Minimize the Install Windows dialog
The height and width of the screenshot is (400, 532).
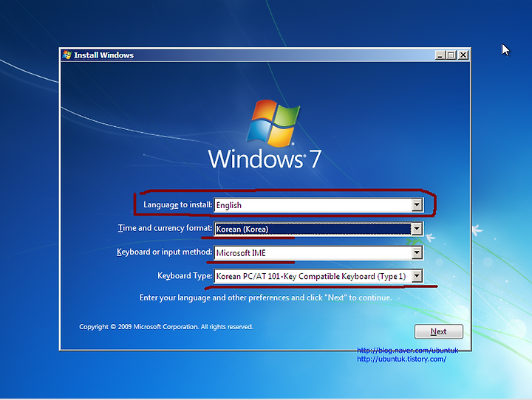click(440, 55)
